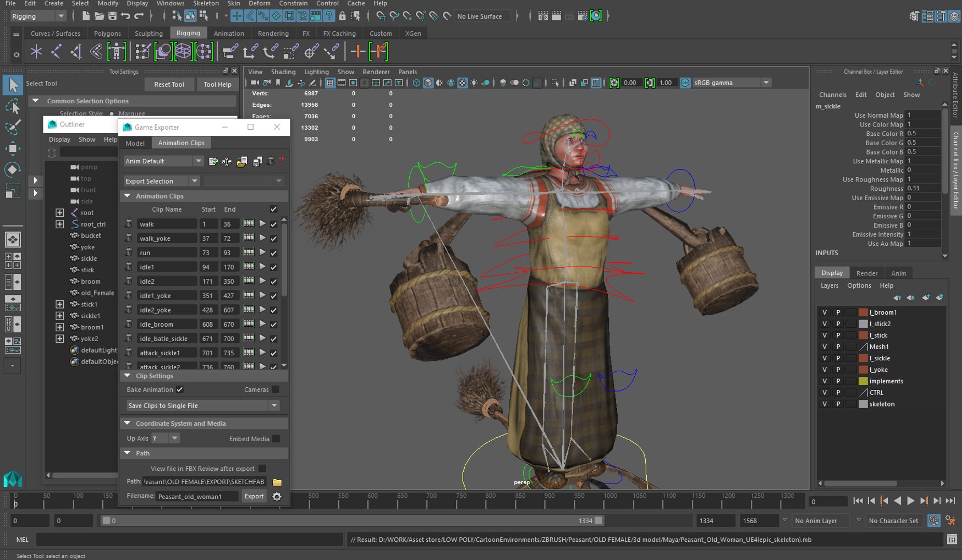Click the delete icon for the walk clip
The height and width of the screenshot is (560, 962).
point(129,223)
